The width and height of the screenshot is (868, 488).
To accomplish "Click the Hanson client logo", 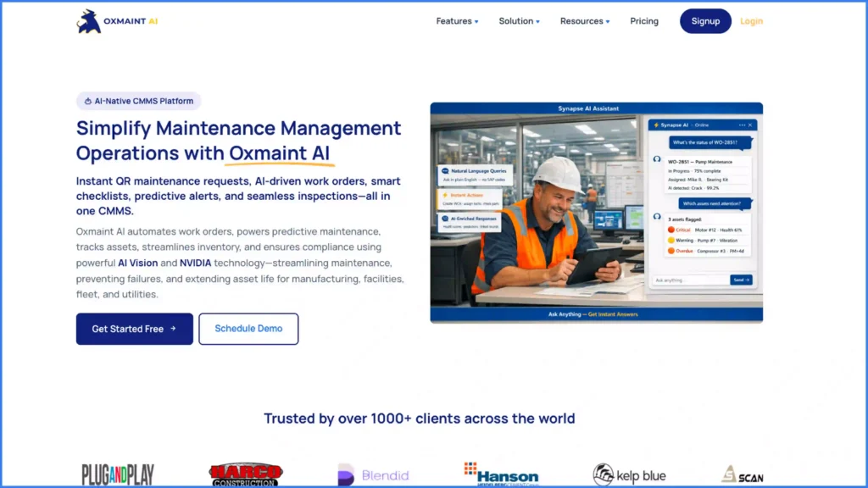I will click(x=502, y=474).
